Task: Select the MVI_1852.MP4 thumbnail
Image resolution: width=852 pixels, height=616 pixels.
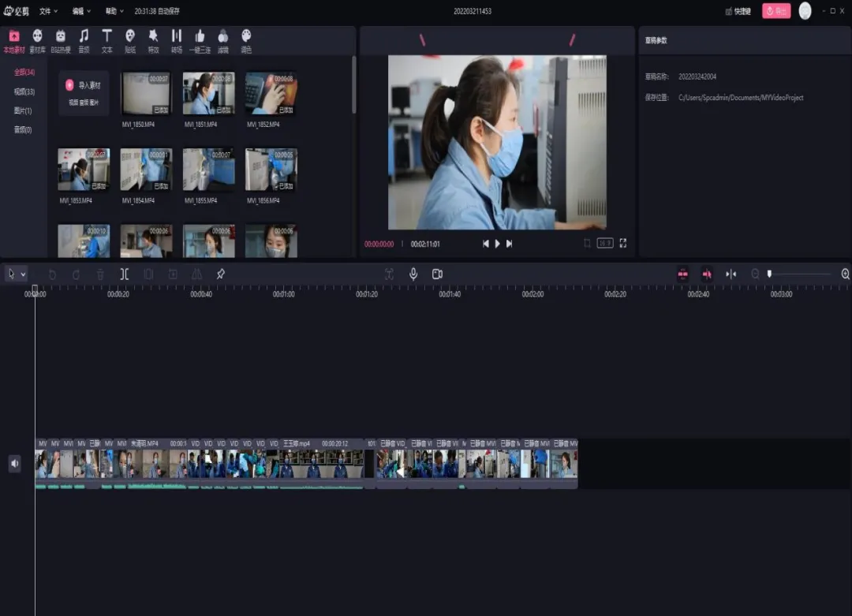Action: click(271, 93)
